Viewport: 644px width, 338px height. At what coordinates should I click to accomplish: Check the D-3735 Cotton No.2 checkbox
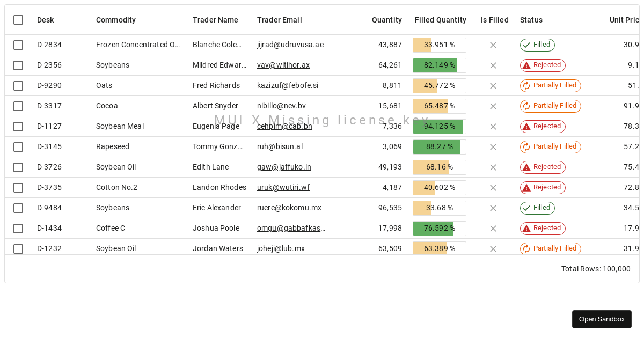18,188
